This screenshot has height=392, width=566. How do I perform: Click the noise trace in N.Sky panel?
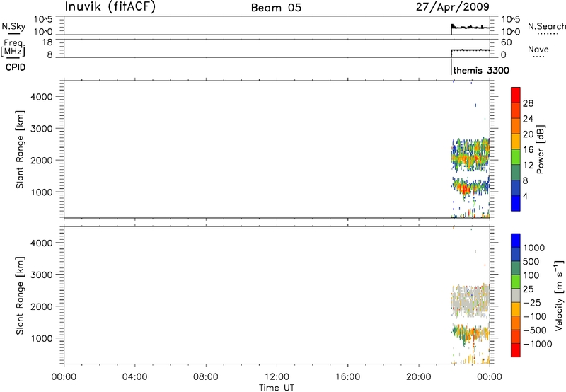click(470, 28)
